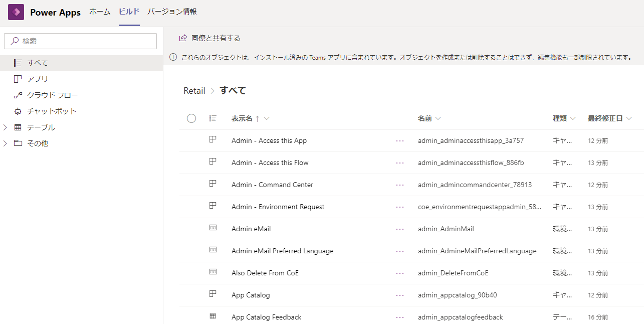The height and width of the screenshot is (324, 644).
Task: Open the 名前 column dropdown arrow
Action: click(x=438, y=119)
